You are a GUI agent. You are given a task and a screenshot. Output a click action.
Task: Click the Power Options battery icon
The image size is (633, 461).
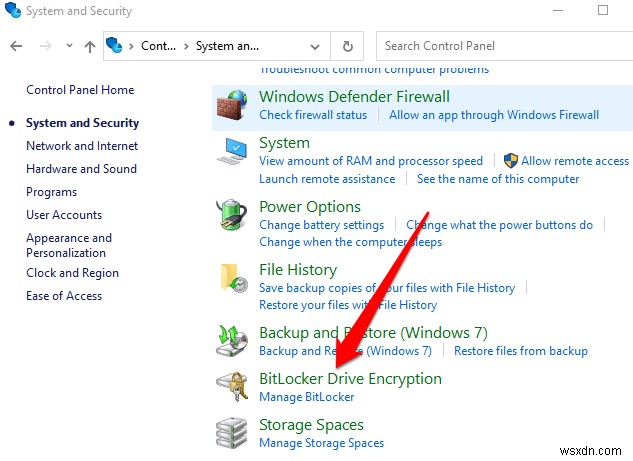tap(231, 214)
